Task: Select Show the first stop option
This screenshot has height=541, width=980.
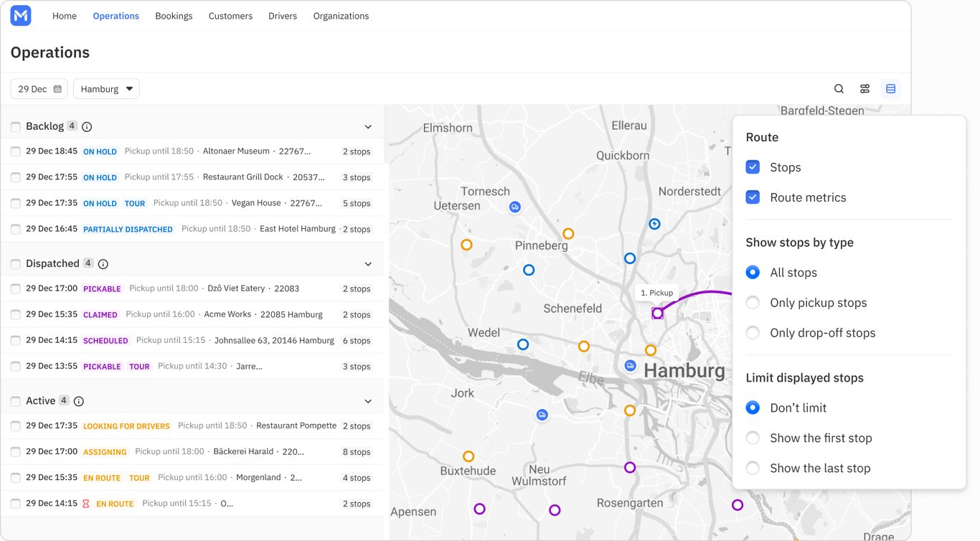Action: tap(753, 438)
